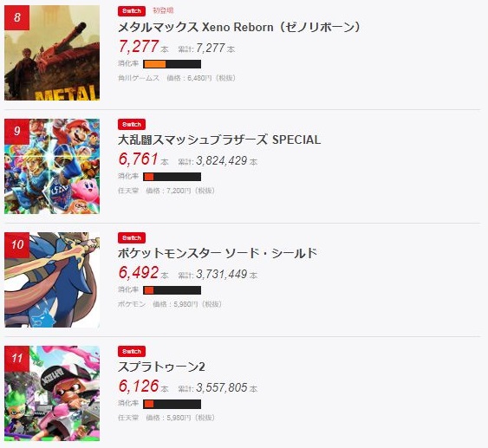
Task: Click the Switch badge above 大乱闘スマッシュブラザーズ SPECIAL
Action: click(x=132, y=125)
